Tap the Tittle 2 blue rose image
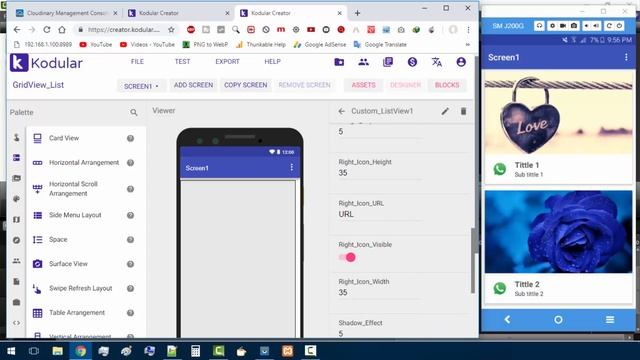 point(558,232)
